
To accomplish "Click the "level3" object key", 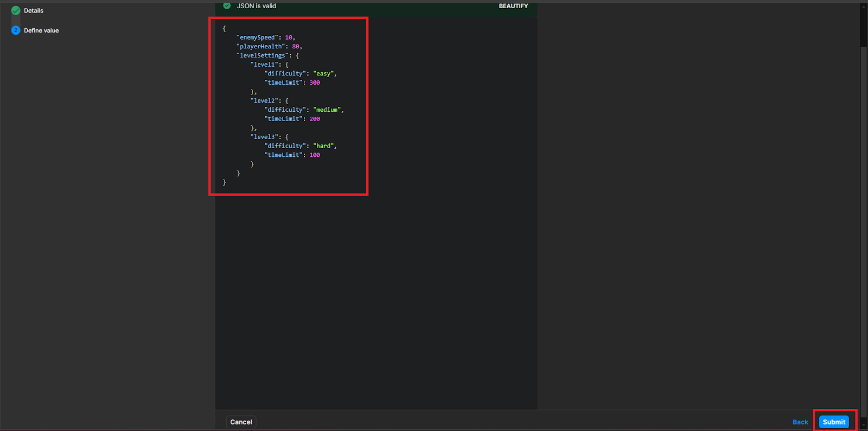I will tap(264, 137).
